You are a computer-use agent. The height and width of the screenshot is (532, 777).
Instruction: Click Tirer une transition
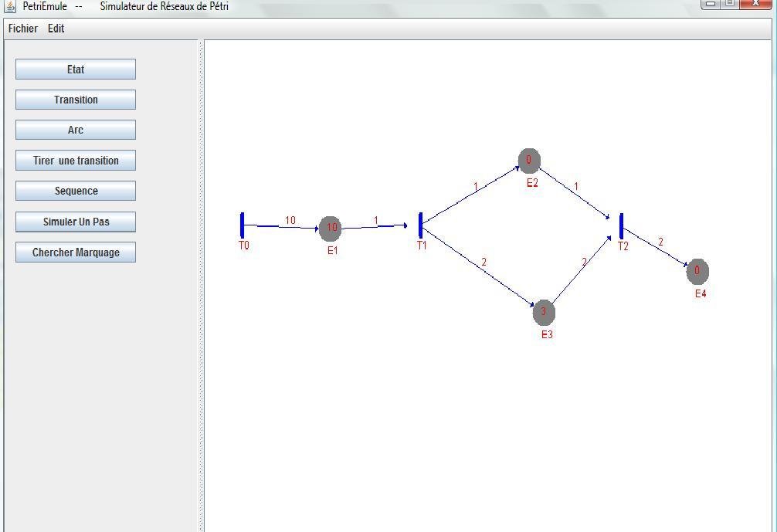tap(76, 161)
